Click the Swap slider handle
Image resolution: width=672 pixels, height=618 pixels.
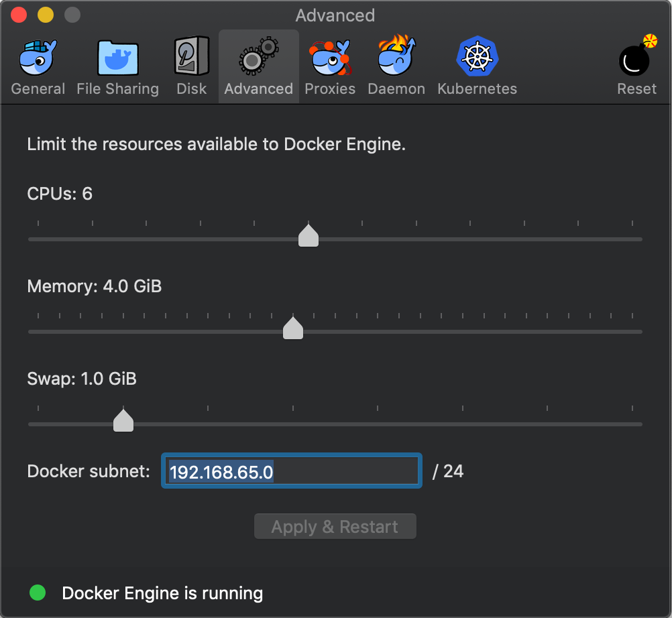click(123, 420)
